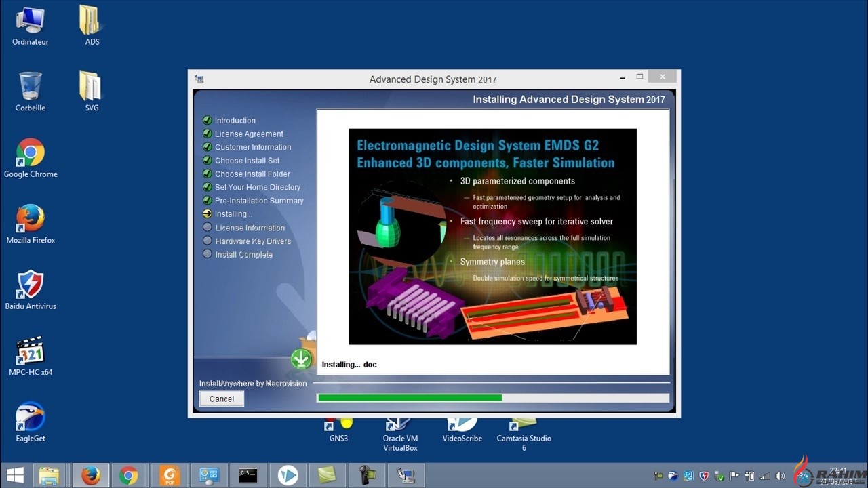Click the network signal tray icon

[765, 476]
